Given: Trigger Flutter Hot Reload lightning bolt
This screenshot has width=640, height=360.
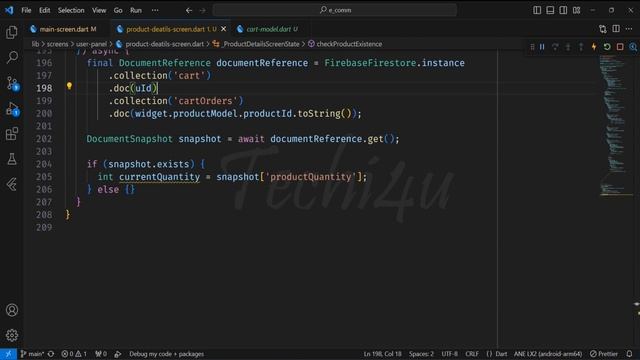Looking at the screenshot, I should click(594, 47).
